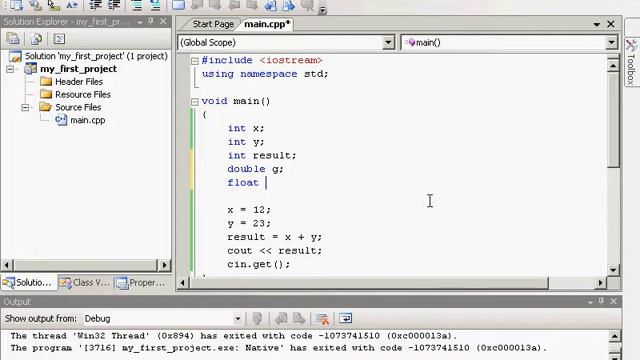The image size is (640, 360).
Task: Toggle auto-hide pin on Output panel
Action: point(601,301)
